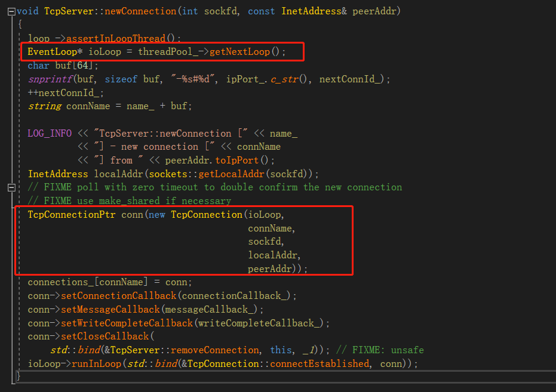The height and width of the screenshot is (392, 556).
Task: Click the toIpPort method call
Action: [237, 160]
